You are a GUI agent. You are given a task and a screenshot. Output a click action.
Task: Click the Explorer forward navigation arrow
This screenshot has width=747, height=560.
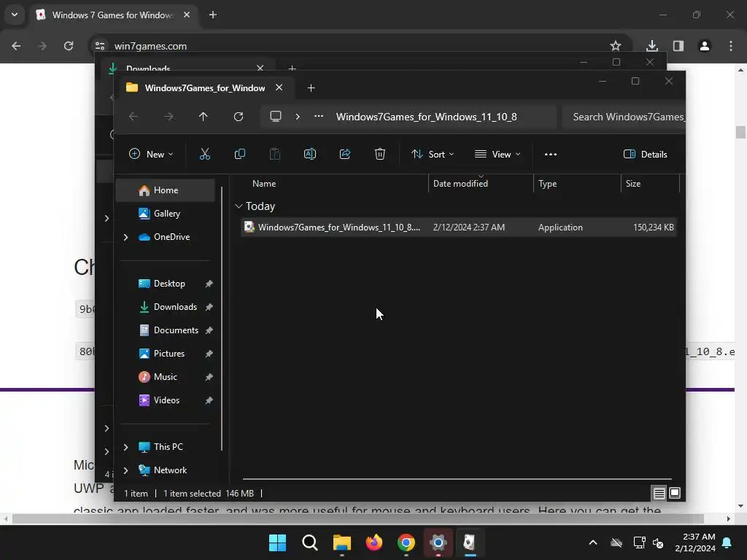(169, 117)
